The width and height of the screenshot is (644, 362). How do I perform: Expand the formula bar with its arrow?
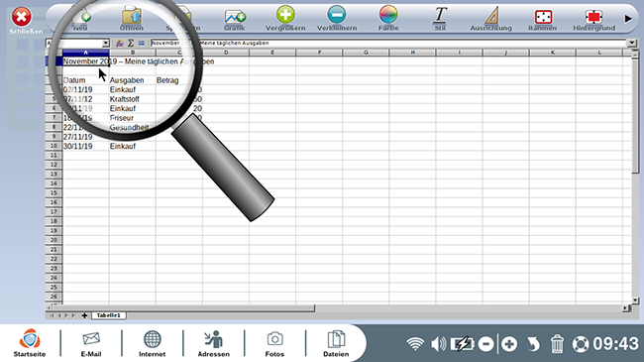pyautogui.click(x=631, y=43)
